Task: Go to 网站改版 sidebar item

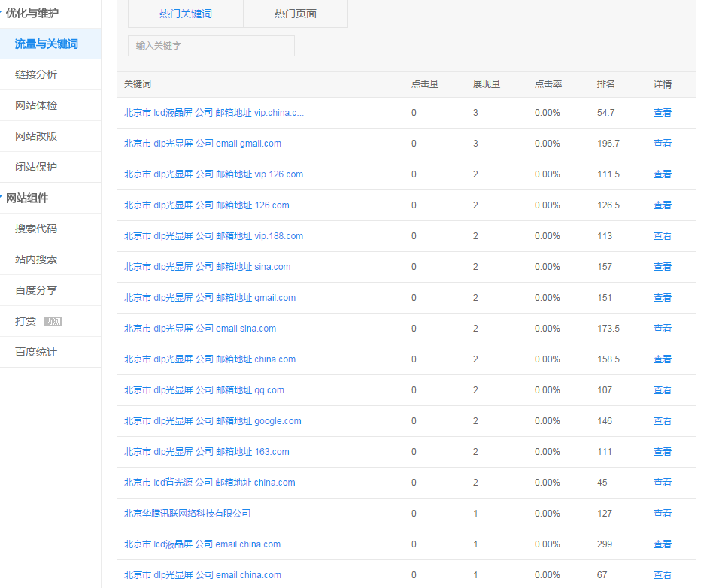Action: tap(36, 136)
